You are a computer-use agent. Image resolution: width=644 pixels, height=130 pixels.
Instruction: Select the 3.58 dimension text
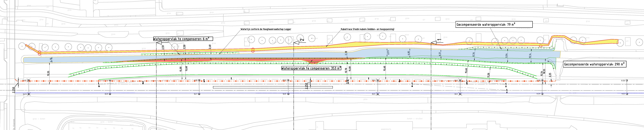click(x=347, y=82)
